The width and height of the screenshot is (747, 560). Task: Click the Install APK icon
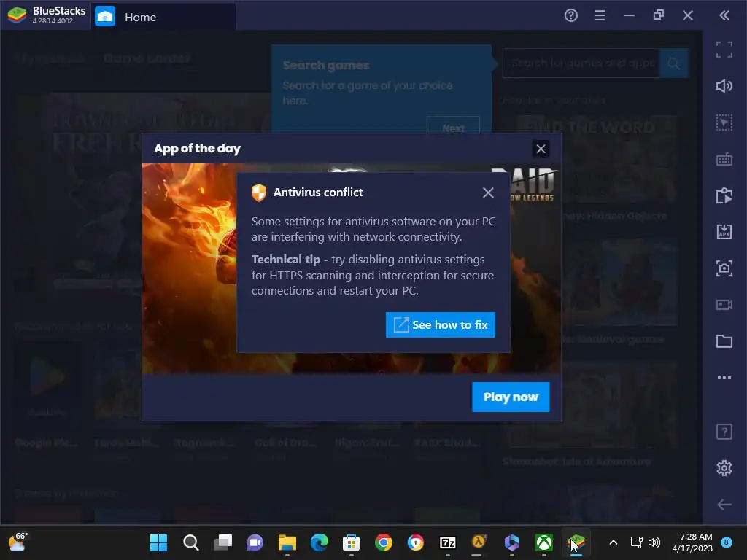pos(724,232)
